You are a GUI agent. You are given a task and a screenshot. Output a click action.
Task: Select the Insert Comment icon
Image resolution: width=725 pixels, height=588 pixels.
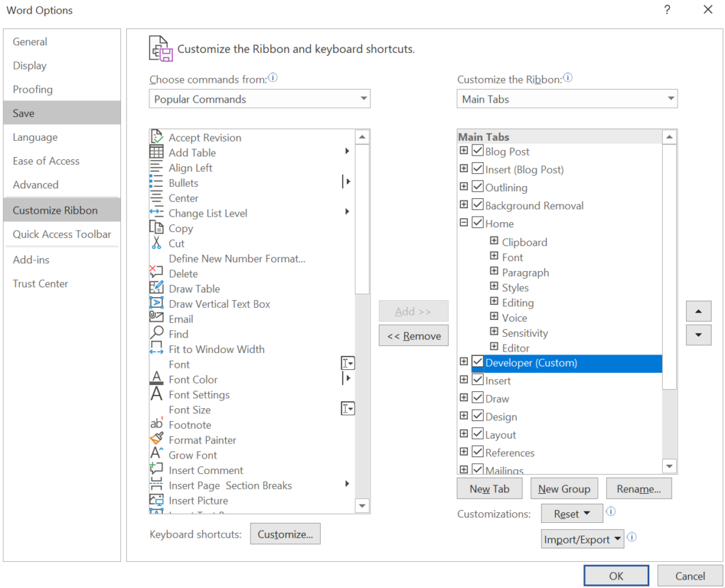[x=156, y=470]
